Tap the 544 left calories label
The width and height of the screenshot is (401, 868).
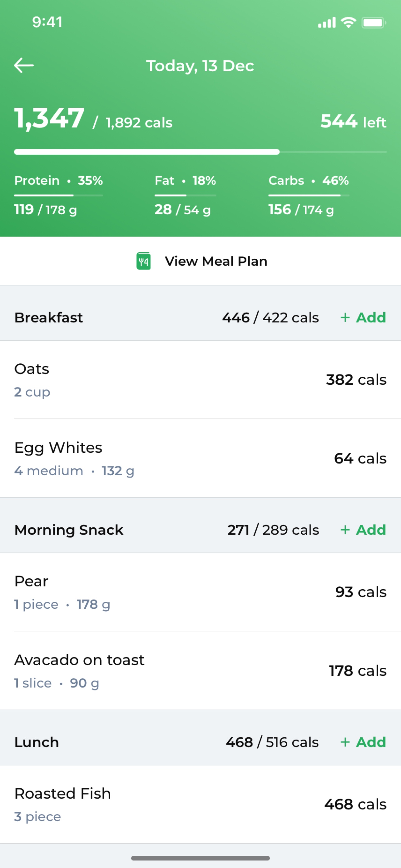[353, 122]
